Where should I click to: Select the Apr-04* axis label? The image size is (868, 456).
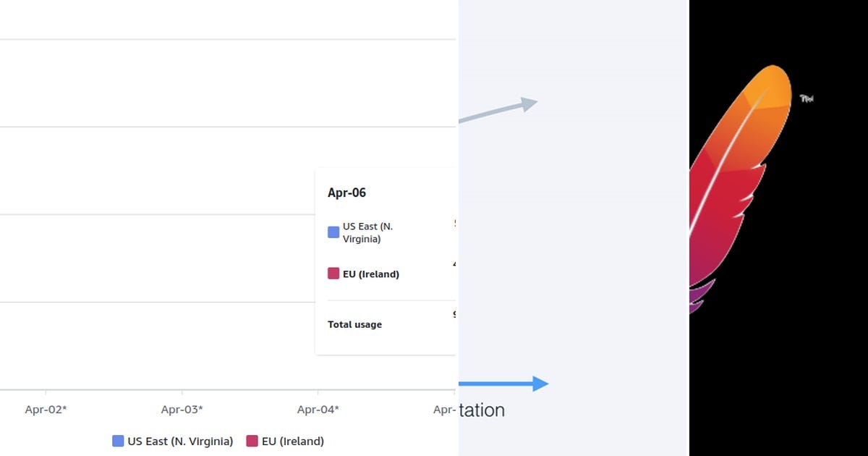pos(318,410)
